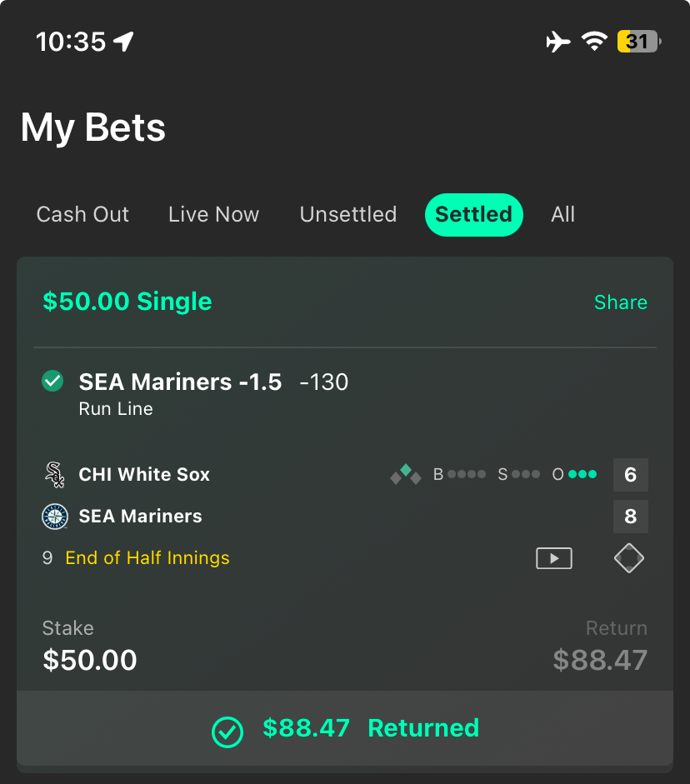Show the All bets tab
The height and width of the screenshot is (784, 690).
point(563,214)
